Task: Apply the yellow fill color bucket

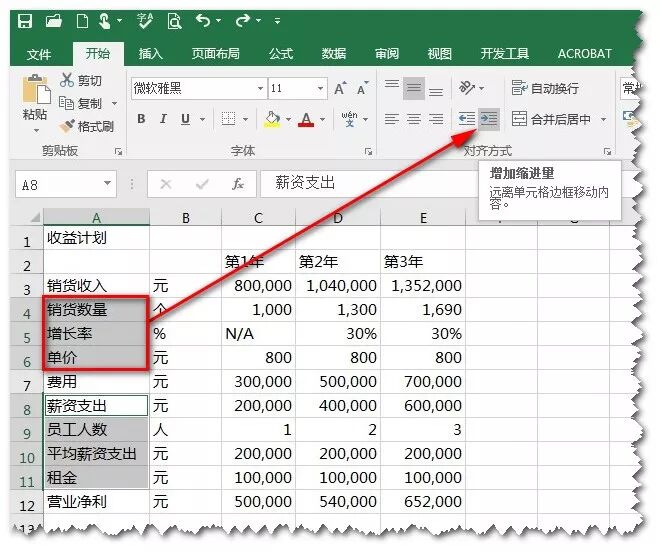Action: point(272,119)
